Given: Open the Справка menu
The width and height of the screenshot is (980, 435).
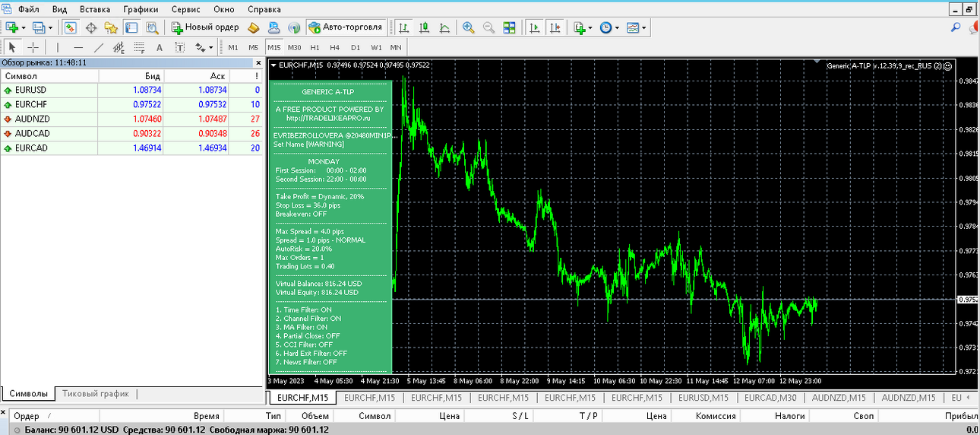Looking at the screenshot, I should [264, 9].
